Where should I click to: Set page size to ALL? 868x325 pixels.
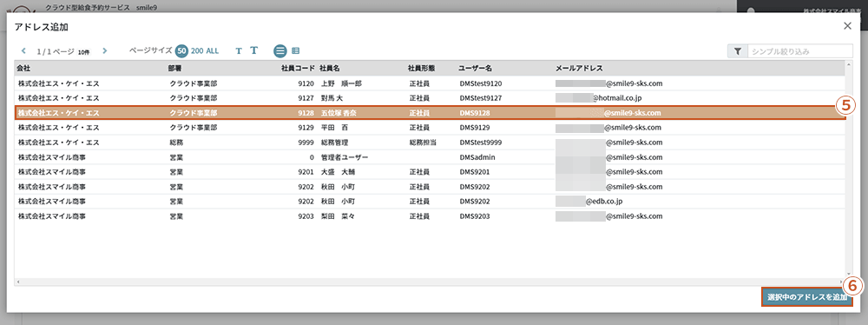(x=213, y=51)
